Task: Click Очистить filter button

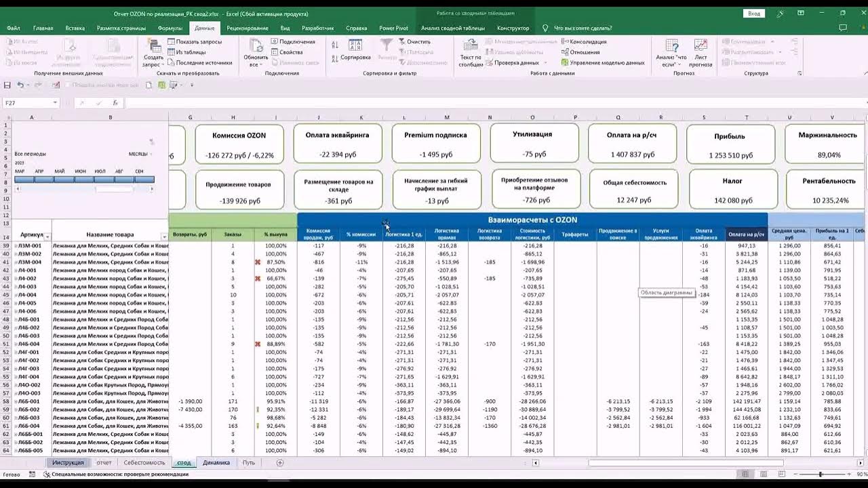Action: click(414, 41)
